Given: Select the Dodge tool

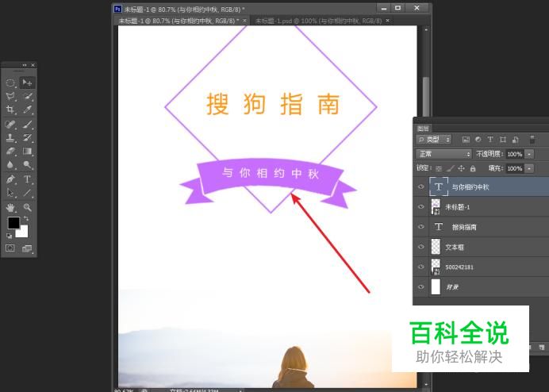Looking at the screenshot, I should [x=27, y=164].
